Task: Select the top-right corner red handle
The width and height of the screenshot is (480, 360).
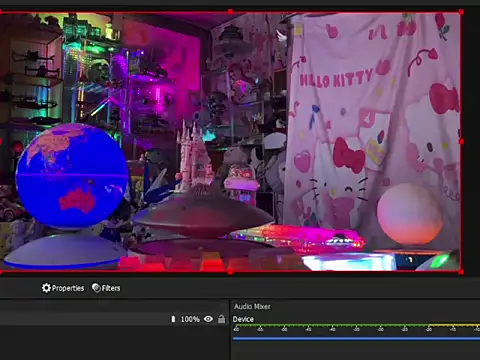Action: click(461, 12)
